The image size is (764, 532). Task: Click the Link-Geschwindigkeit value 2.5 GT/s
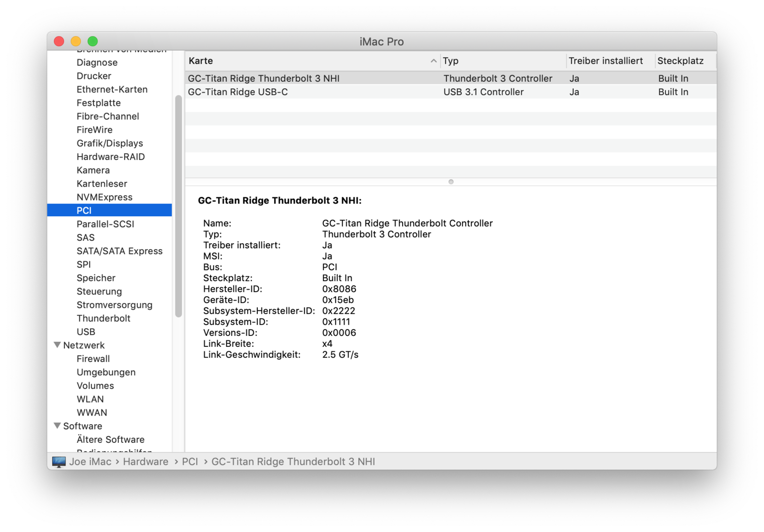(x=340, y=355)
